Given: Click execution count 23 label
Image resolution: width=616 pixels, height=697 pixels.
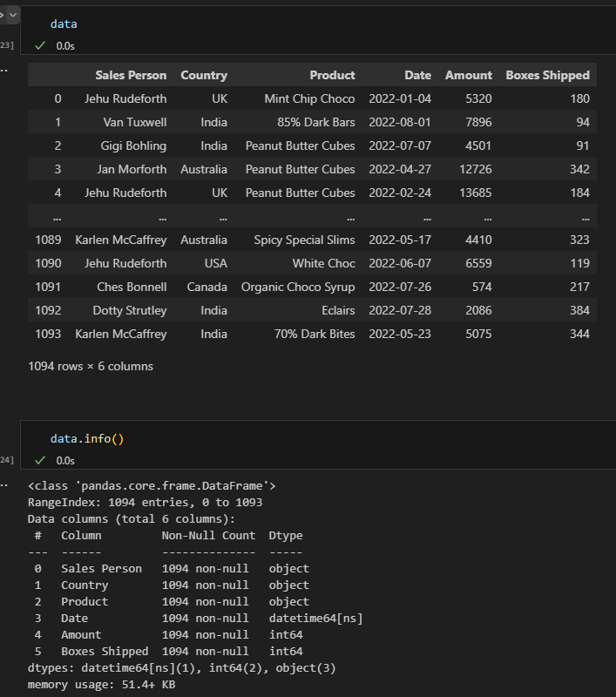Looking at the screenshot, I should pos(7,45).
